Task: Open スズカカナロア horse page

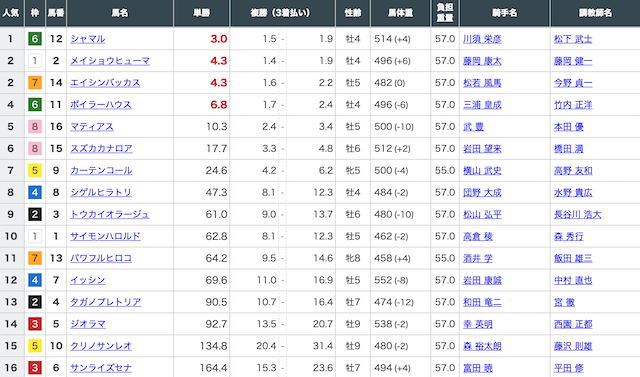Action: [101, 149]
